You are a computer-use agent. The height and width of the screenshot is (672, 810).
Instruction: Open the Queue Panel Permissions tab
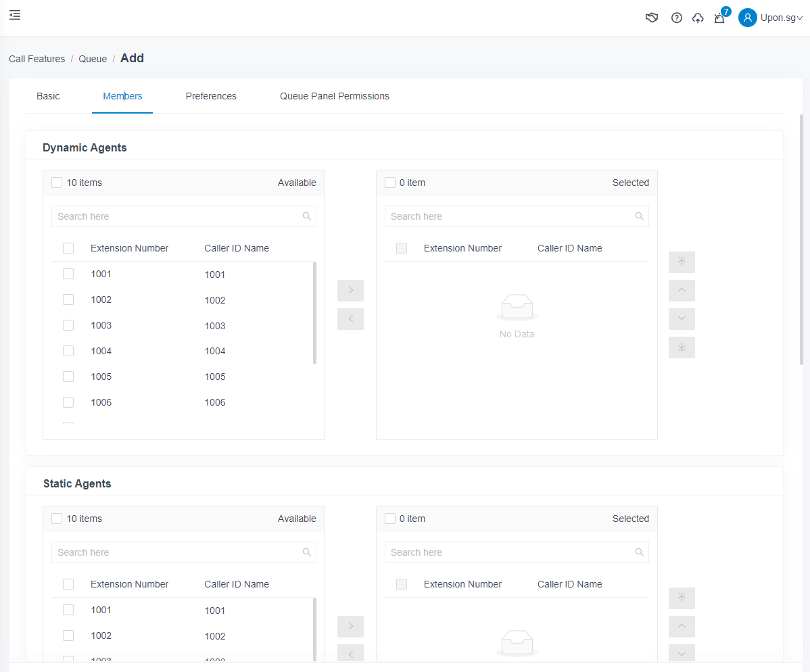tap(335, 96)
